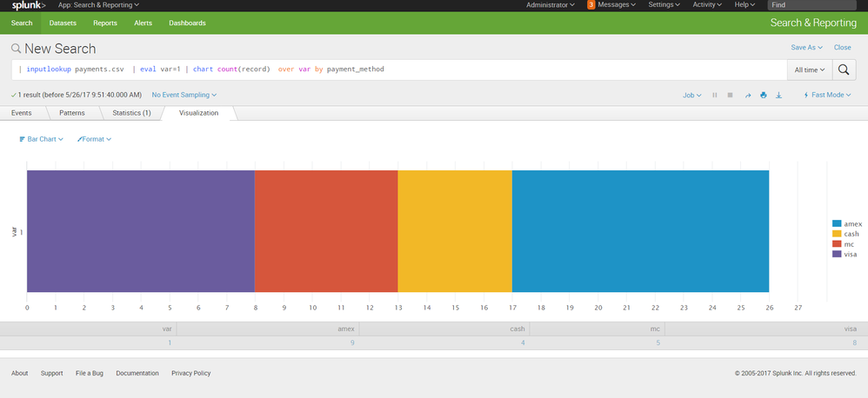Open the All time range picker
The image size is (868, 398).
809,70
